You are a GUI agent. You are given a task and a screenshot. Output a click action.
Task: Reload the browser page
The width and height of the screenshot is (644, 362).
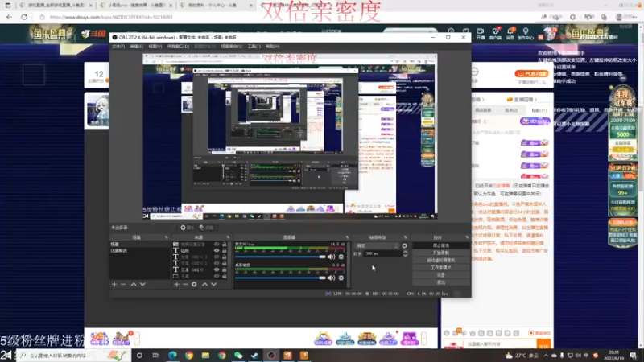[x=24, y=17]
